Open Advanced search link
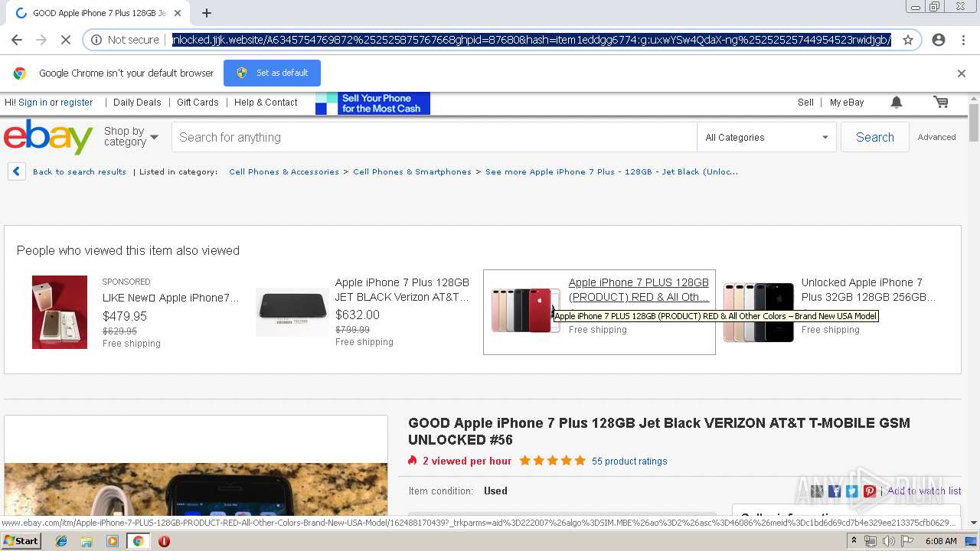The image size is (980, 551). [x=936, y=138]
